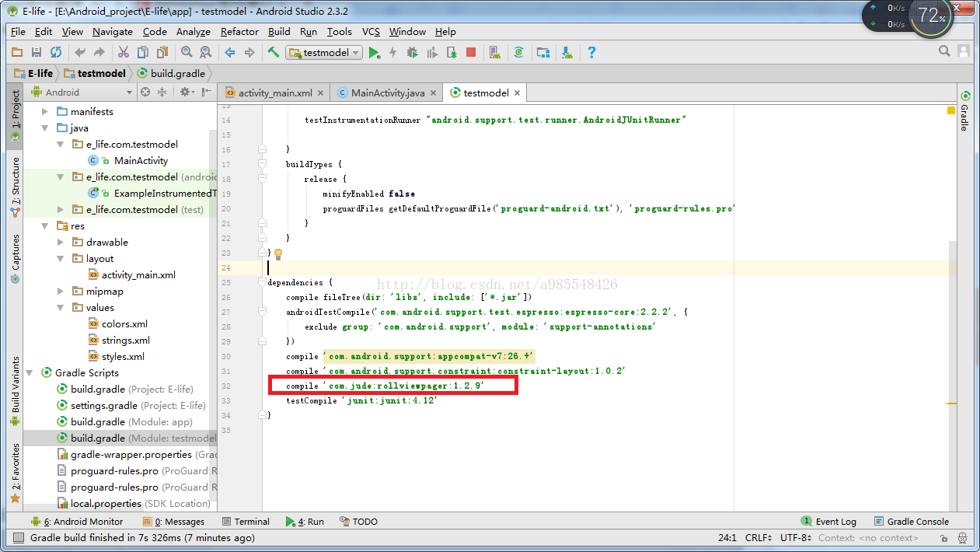Open the Terminal tool window

[x=246, y=522]
